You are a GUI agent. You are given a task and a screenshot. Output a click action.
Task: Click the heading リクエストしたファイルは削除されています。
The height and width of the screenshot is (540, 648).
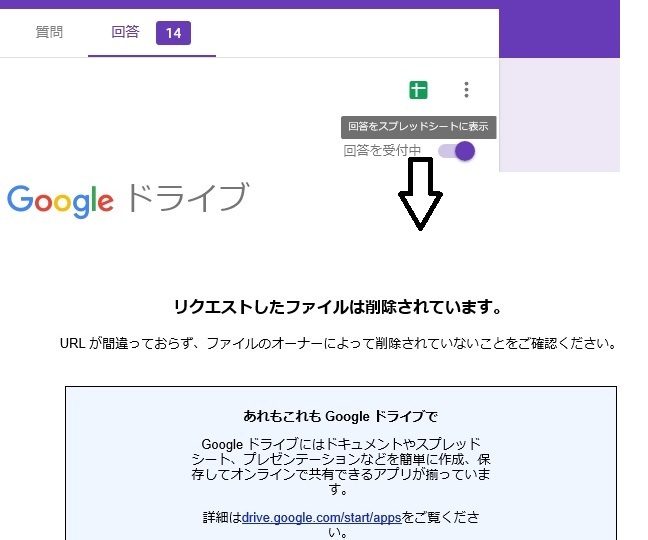tap(338, 307)
